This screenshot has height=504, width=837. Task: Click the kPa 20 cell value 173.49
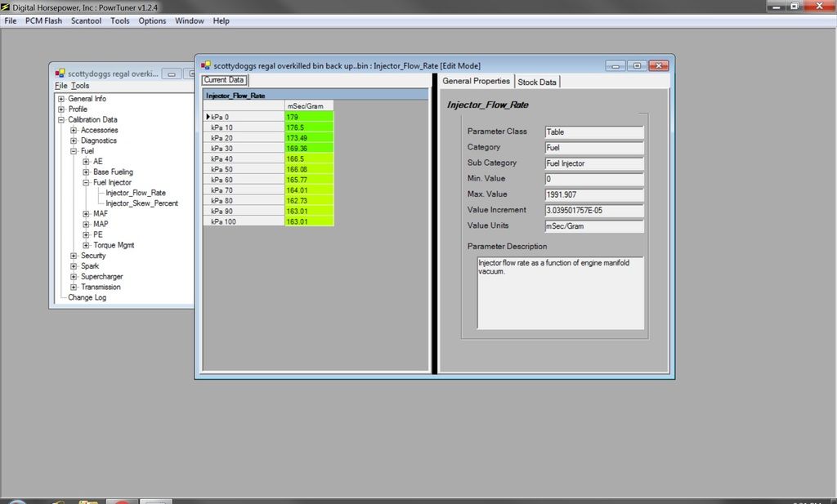(309, 137)
